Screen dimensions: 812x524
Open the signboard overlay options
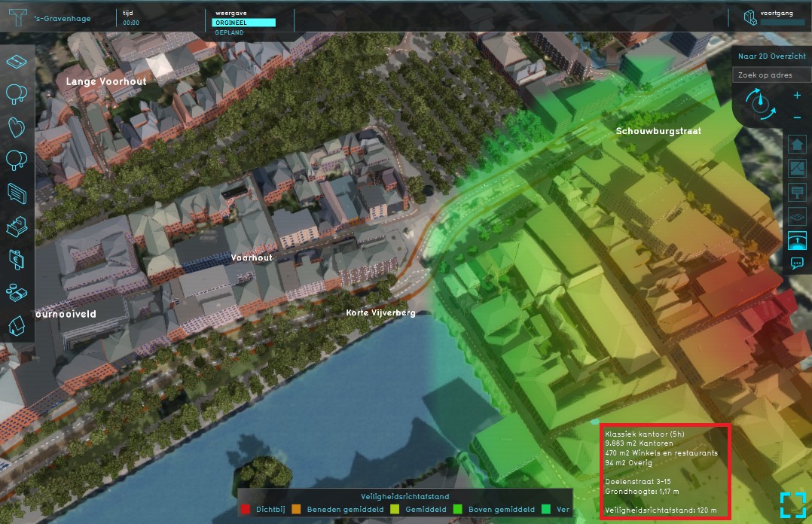[797, 192]
